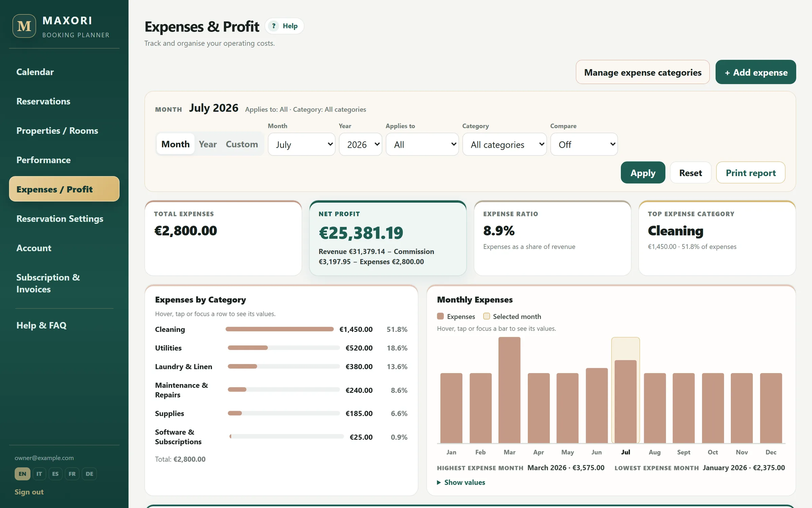The height and width of the screenshot is (508, 812).
Task: Click the Cleaning category progress bar
Action: [x=279, y=329]
